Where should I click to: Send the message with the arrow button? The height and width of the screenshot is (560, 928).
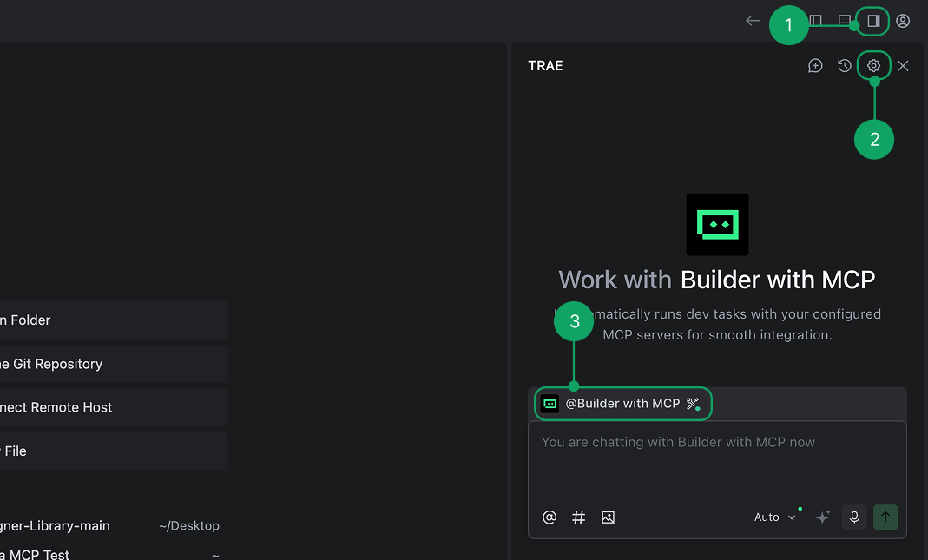885,517
